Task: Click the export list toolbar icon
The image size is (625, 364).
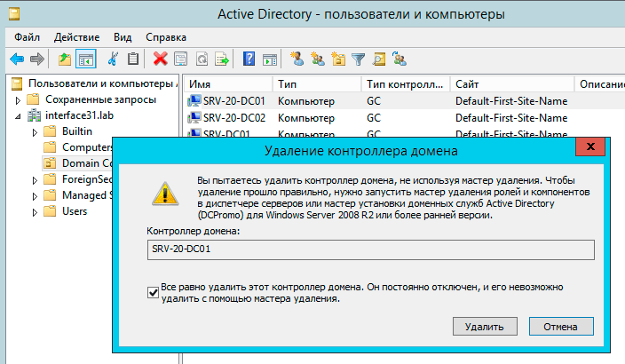Action: pyautogui.click(x=221, y=59)
